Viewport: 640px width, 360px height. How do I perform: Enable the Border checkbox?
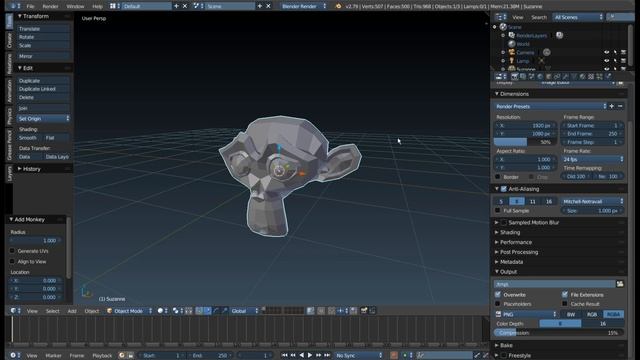click(x=498, y=177)
